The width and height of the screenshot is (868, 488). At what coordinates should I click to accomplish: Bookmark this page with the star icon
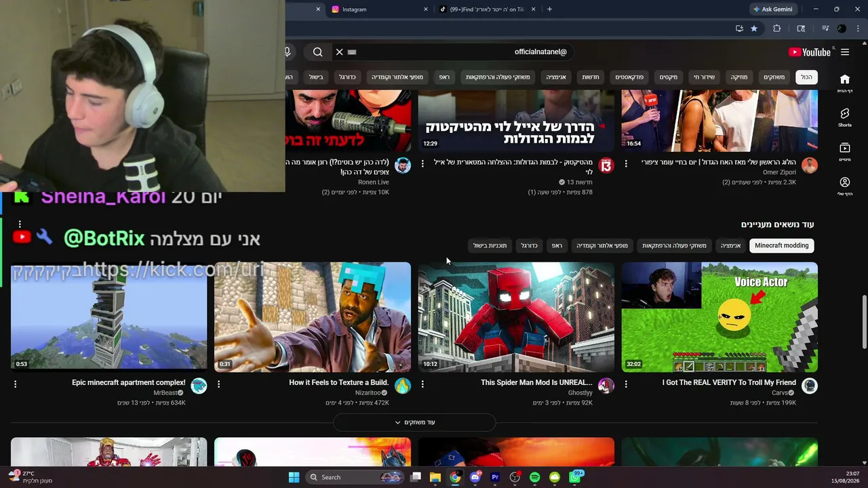tap(754, 28)
